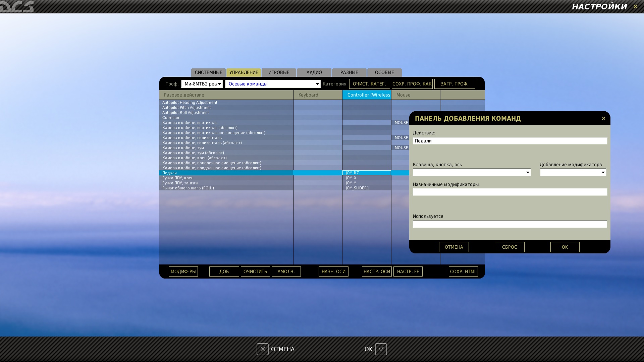The image size is (644, 362).
Task: Select Камера в кабине, поперечное смещение (абсолют)
Action: point(226,163)
